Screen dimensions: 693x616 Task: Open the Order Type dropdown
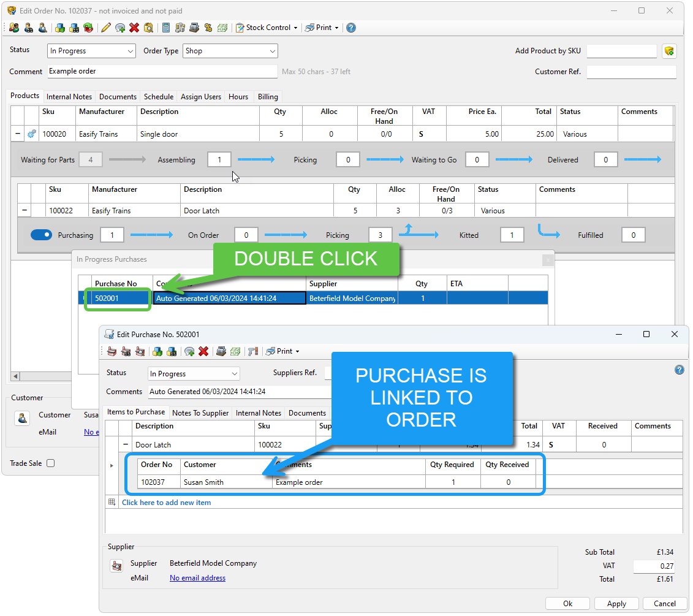[230, 51]
